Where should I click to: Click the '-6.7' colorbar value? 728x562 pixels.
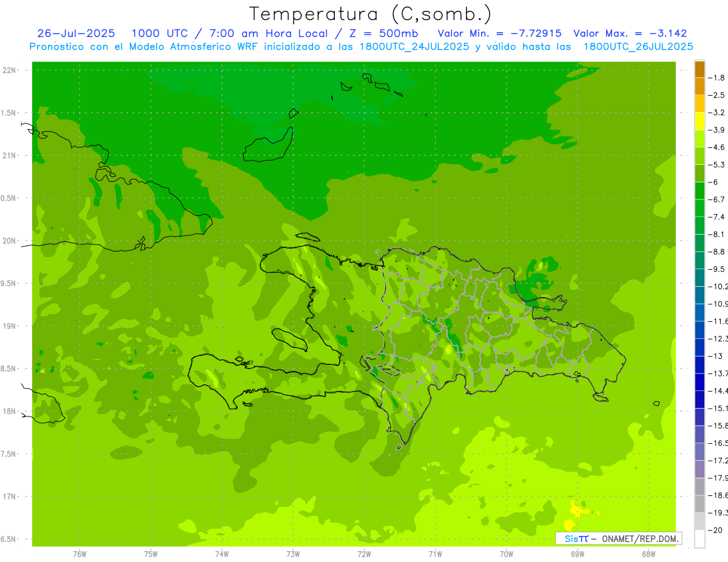click(x=717, y=199)
